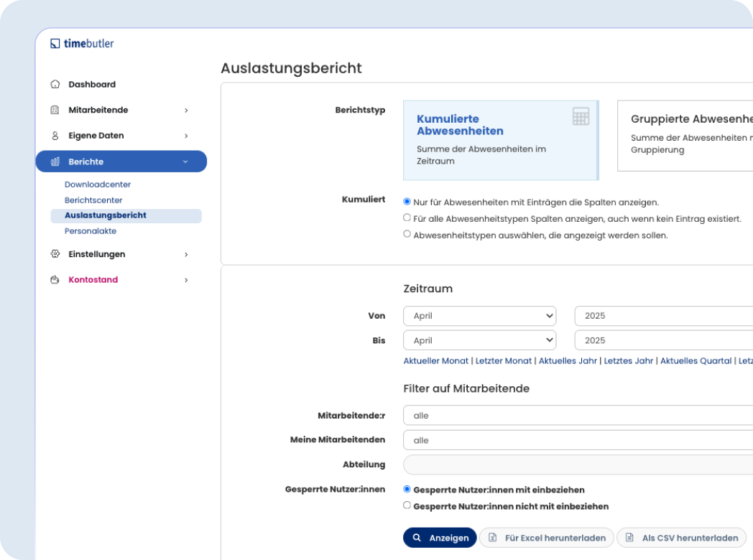Click the 'Aktuelles Jahr' link
The image size is (753, 560).
point(568,361)
